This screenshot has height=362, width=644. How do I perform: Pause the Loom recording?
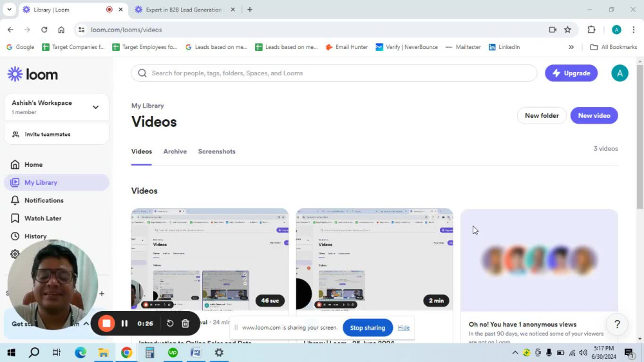pyautogui.click(x=124, y=323)
